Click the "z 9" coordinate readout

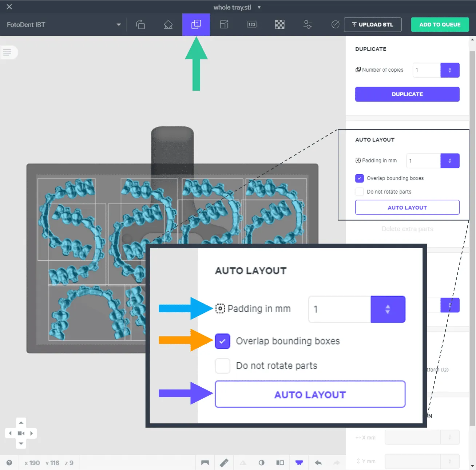pyautogui.click(x=69, y=463)
